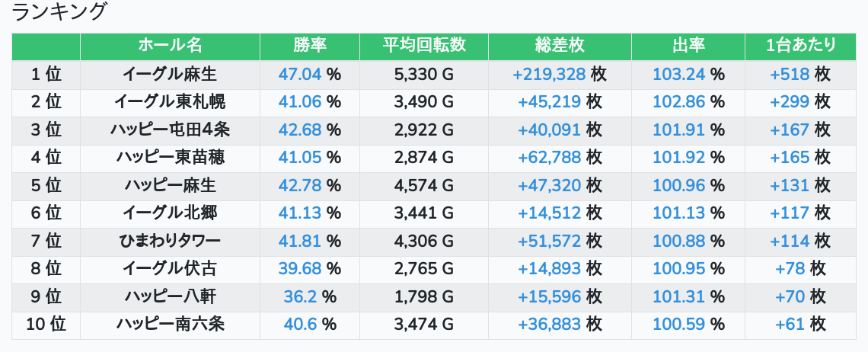Click the +518 per-machine value
This screenshot has height=352, width=868.
coord(790,74)
